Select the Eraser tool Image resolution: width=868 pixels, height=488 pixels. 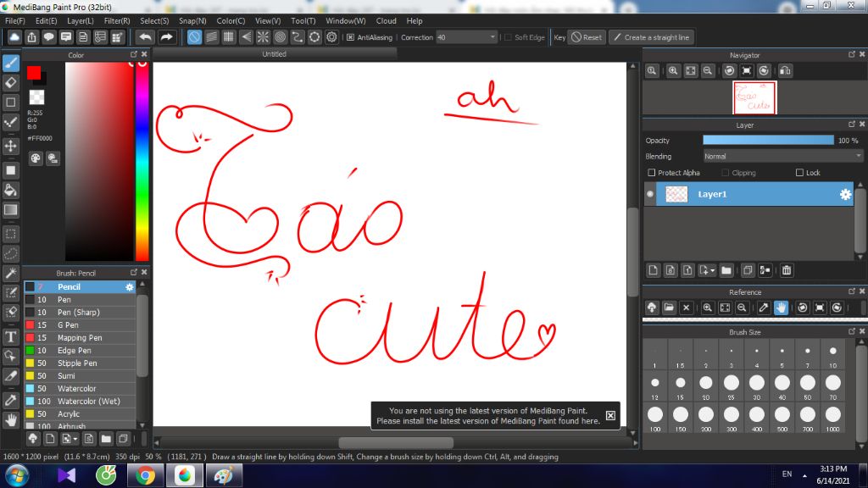(11, 83)
